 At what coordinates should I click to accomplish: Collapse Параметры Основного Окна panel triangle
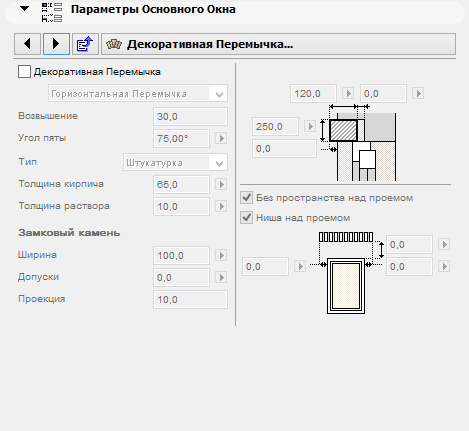pyautogui.click(x=24, y=9)
